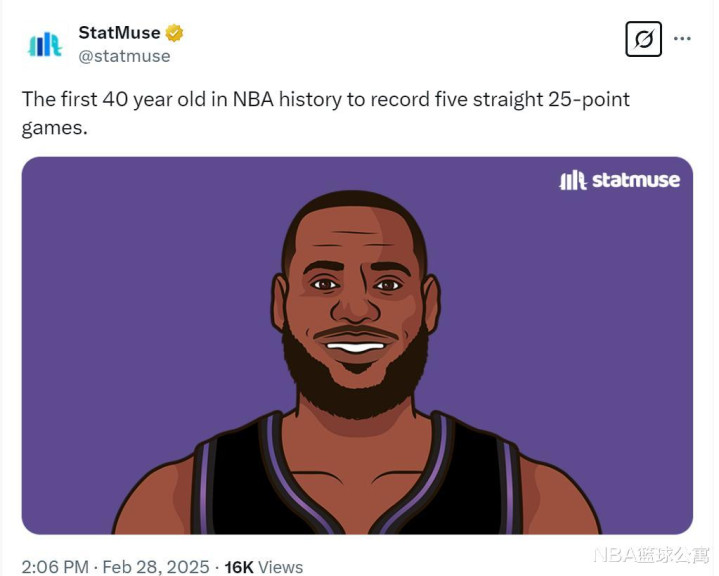Click the StatMuse display name
Screen dimensions: 719x576
tap(119, 33)
